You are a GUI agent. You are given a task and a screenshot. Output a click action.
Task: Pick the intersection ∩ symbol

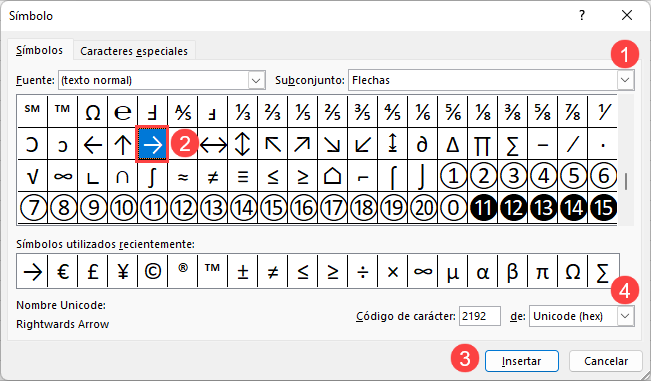coord(122,176)
